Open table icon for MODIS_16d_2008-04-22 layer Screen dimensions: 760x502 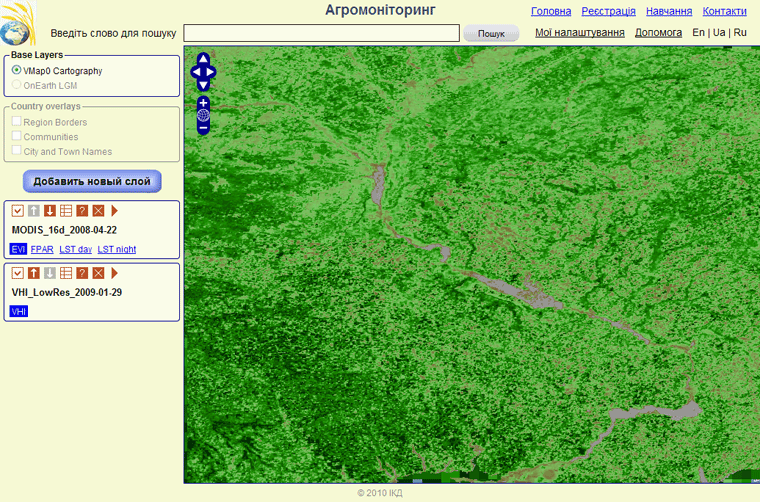coord(66,210)
